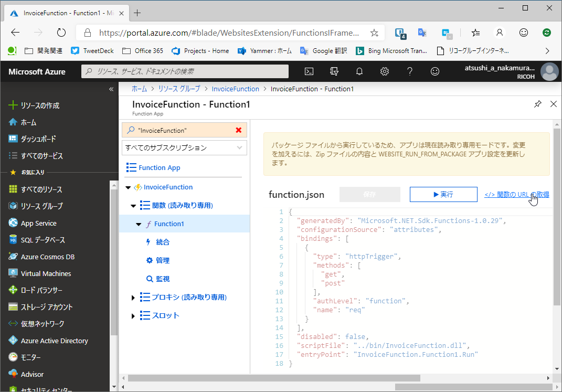
Task: Open TweetDeck bookmark
Action: [x=92, y=50]
